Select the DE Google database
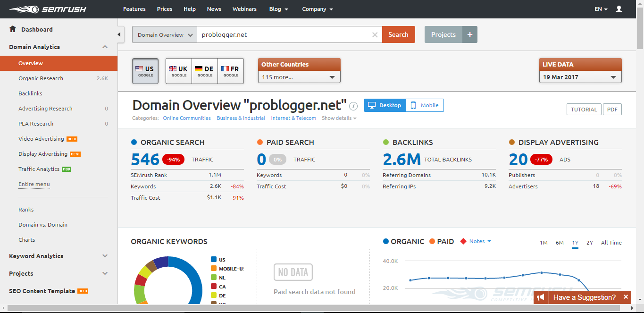This screenshot has width=644, height=313. pyautogui.click(x=205, y=71)
